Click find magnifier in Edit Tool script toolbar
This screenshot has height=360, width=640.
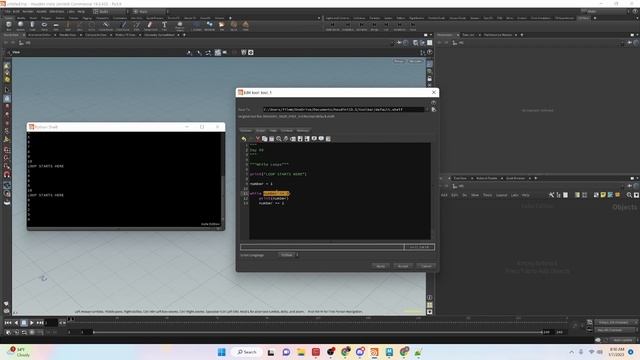(279, 139)
